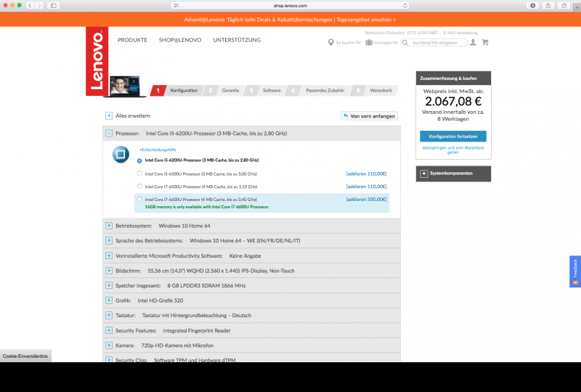Go to step 1 Konfiguration tab
Image resolution: width=581 pixels, height=392 pixels.
(178, 91)
